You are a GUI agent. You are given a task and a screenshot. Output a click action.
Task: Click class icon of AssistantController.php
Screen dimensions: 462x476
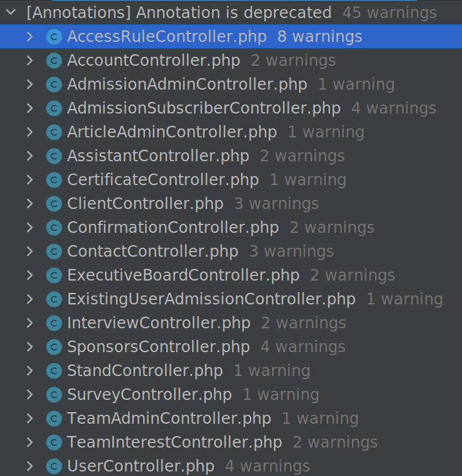(x=54, y=156)
